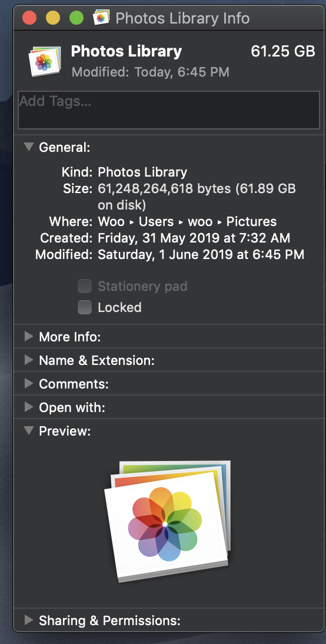Click the green zoom button

click(x=76, y=18)
